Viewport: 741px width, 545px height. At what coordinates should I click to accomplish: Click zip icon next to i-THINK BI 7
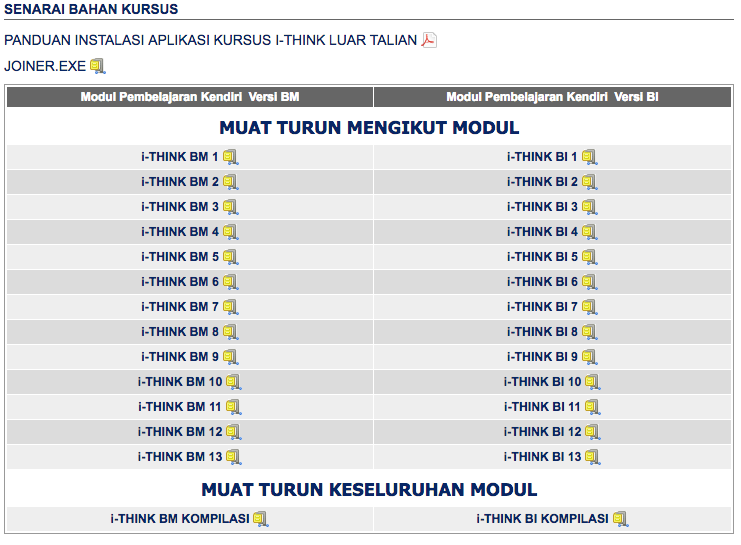click(590, 307)
